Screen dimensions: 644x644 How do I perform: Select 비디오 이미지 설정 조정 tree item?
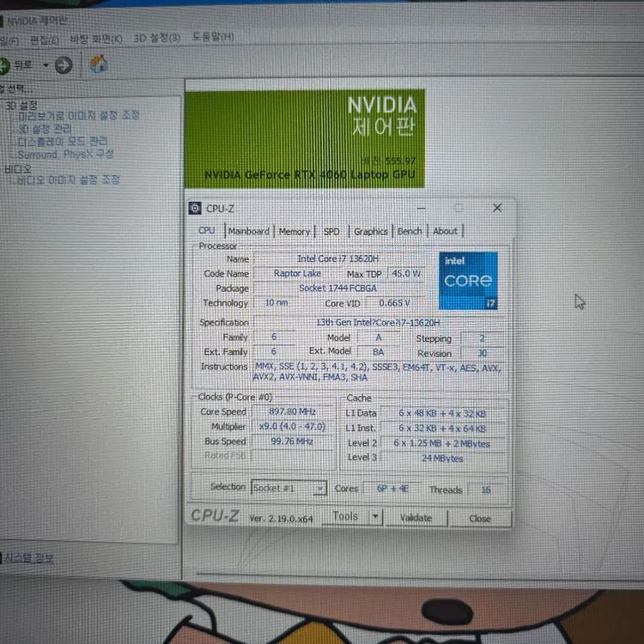[x=69, y=180]
